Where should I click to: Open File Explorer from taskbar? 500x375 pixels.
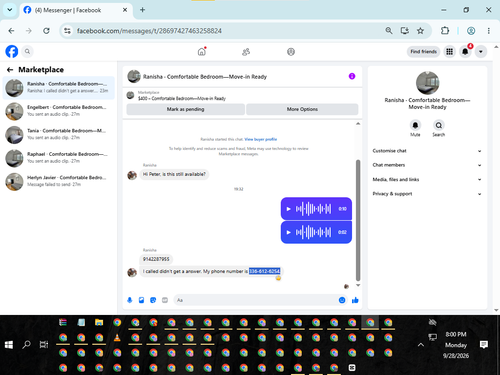(99, 322)
